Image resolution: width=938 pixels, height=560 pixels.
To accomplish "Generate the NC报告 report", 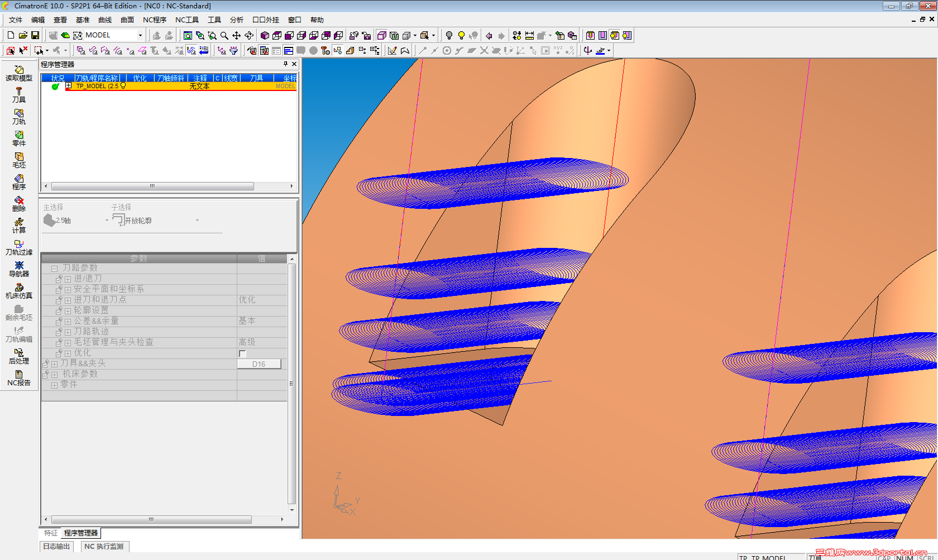I will [x=19, y=378].
